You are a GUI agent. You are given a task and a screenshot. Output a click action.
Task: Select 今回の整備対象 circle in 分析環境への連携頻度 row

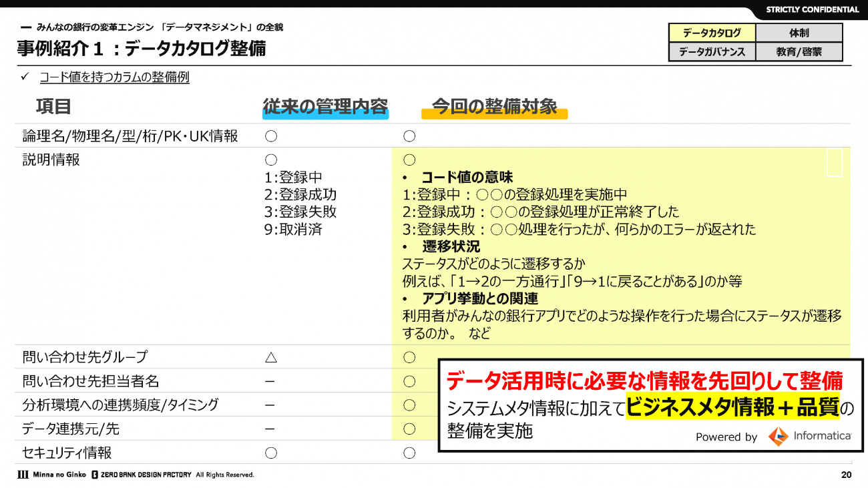[409, 405]
